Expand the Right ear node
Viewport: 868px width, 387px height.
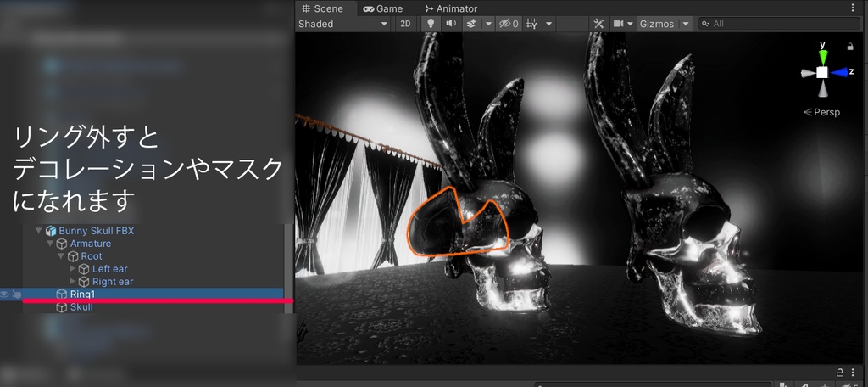point(73,281)
